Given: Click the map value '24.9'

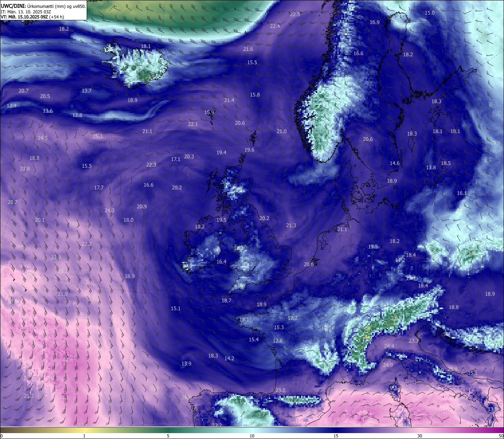Looking at the screenshot, I should pyautogui.click(x=388, y=365).
